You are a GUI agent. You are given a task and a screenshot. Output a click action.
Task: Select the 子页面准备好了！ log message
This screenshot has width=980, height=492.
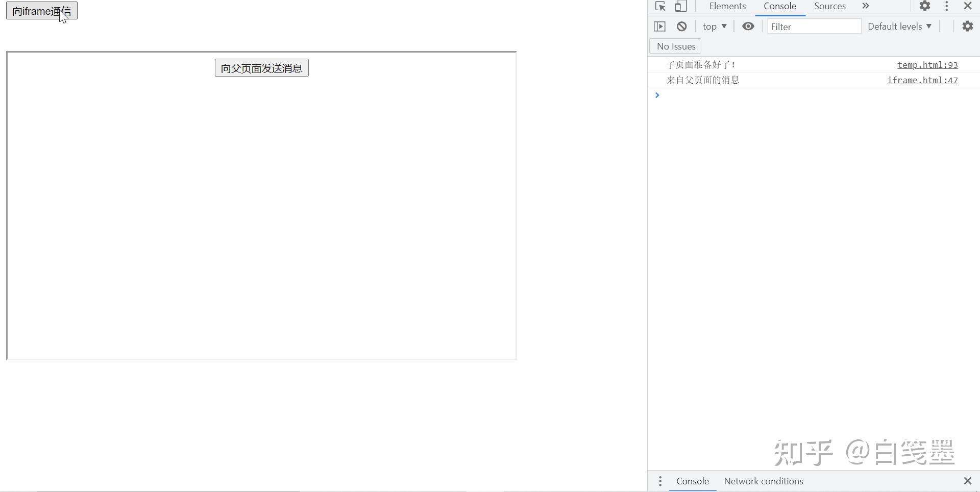[x=701, y=65]
